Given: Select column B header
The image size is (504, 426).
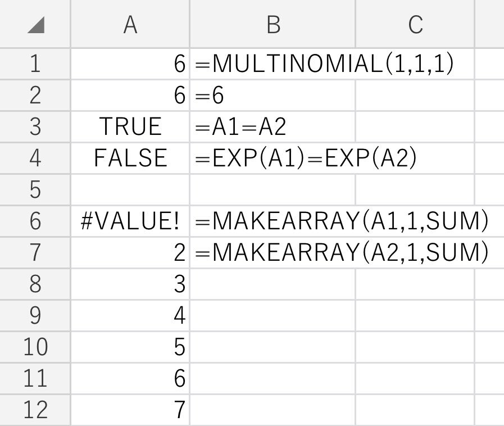Looking at the screenshot, I should coord(273,24).
